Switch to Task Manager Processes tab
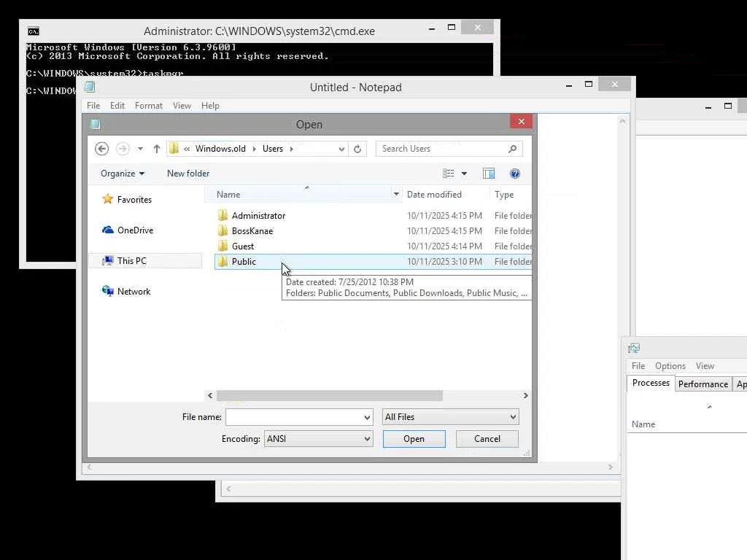The width and height of the screenshot is (747, 560). tap(651, 384)
